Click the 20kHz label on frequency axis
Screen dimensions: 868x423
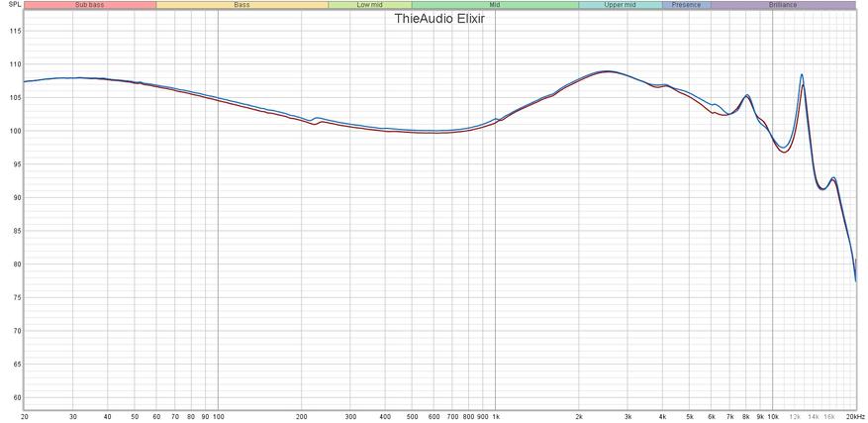(855, 417)
